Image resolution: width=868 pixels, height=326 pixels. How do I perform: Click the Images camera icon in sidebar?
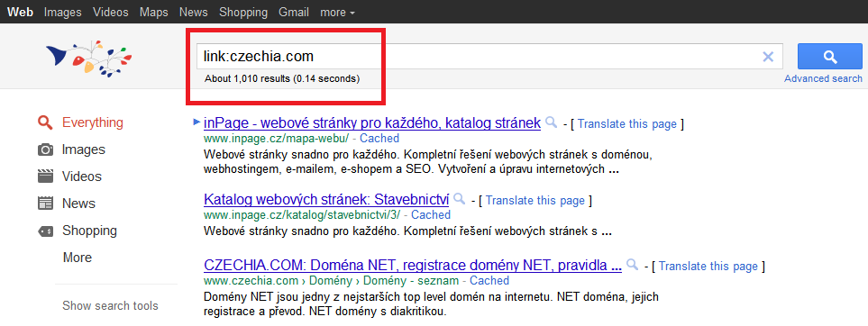tap(45, 150)
